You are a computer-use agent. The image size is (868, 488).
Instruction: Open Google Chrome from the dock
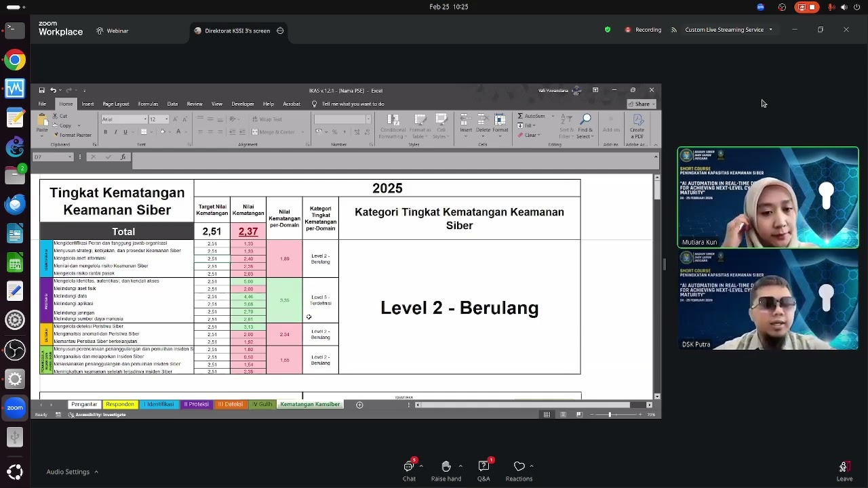15,60
